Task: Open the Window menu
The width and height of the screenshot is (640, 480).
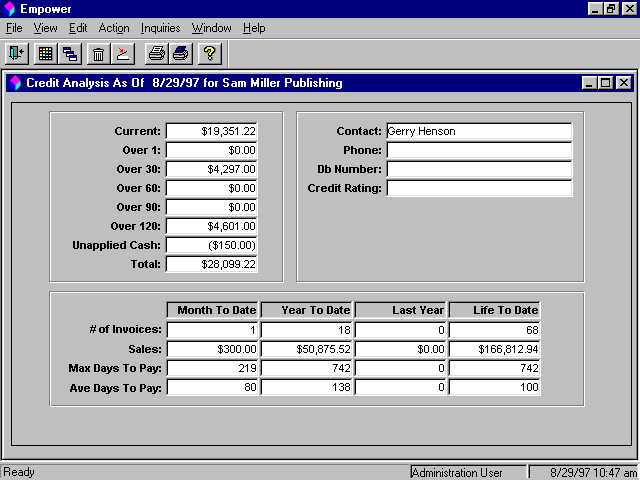Action: tap(211, 28)
